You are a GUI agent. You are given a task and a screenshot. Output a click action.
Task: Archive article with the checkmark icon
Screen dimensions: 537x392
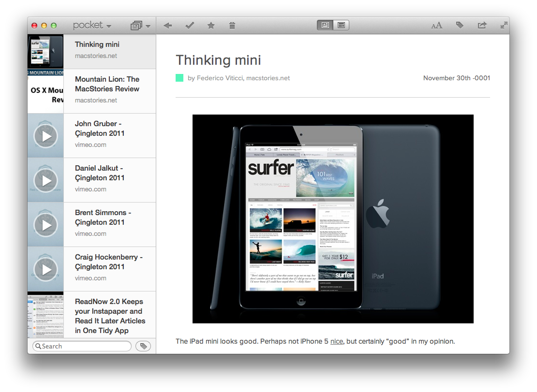pyautogui.click(x=190, y=26)
